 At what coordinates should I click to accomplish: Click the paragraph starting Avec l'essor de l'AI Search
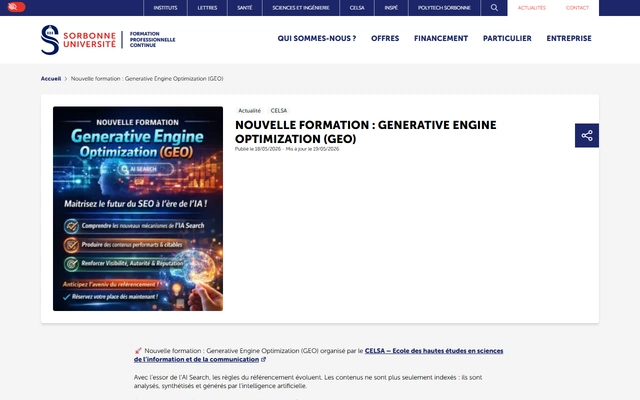click(x=308, y=382)
